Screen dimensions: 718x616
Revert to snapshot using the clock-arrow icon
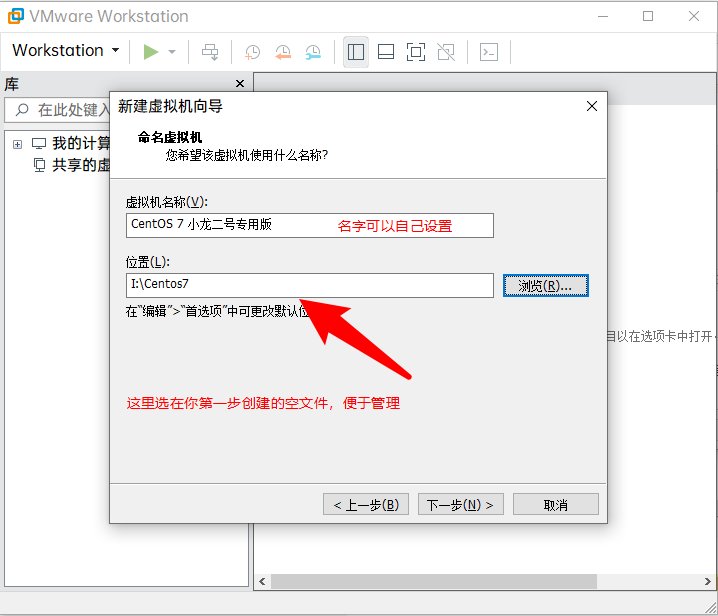(283, 52)
